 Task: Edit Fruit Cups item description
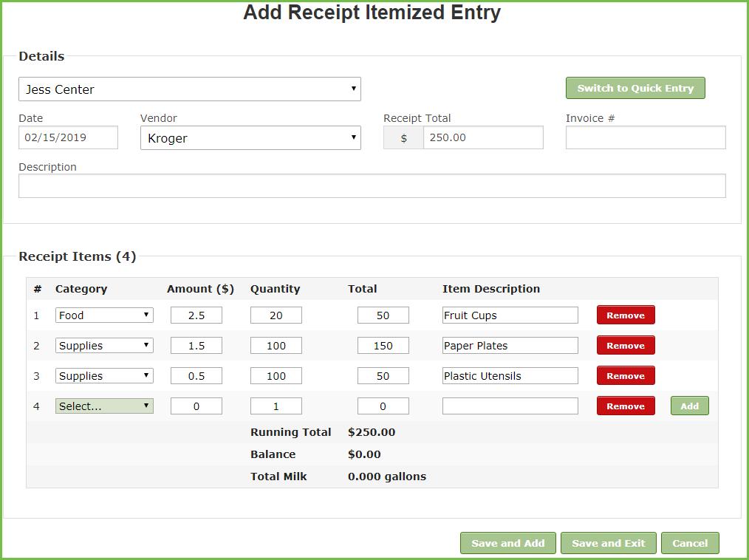click(x=510, y=315)
